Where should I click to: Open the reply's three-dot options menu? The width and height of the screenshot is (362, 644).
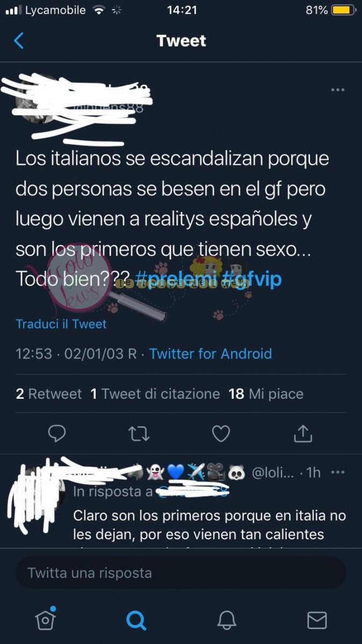[x=338, y=472]
